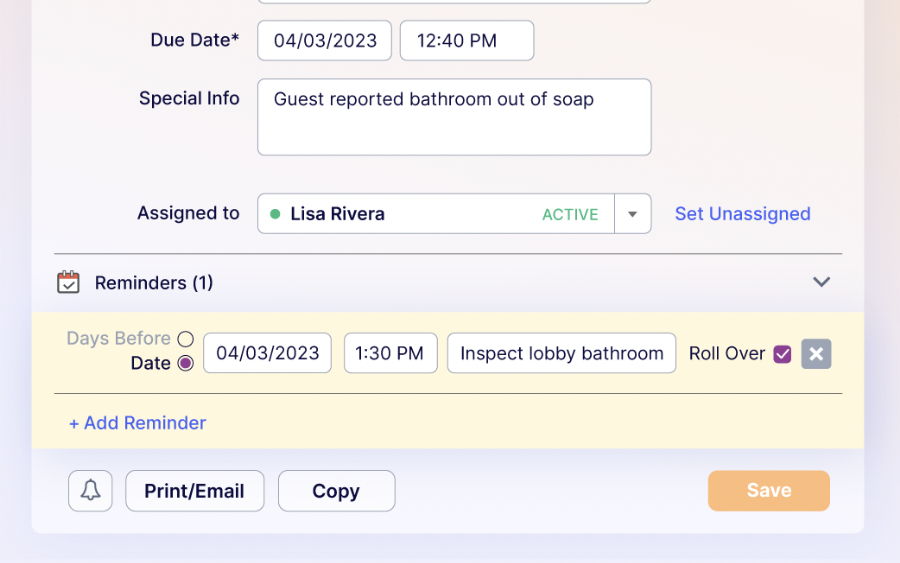900x563 pixels.
Task: Toggle the Roll Over checkbox
Action: [783, 354]
